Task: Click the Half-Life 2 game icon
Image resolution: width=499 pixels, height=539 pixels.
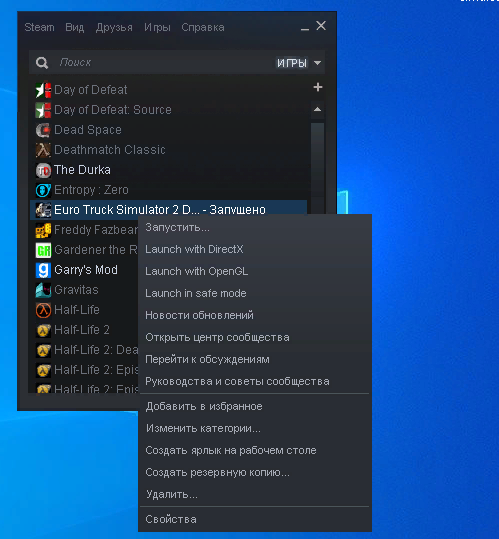Action: click(43, 330)
